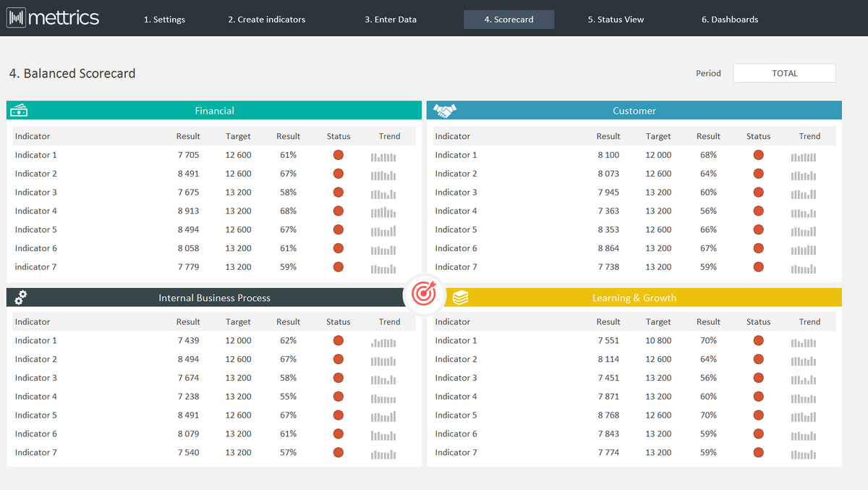Viewport: 868px width, 490px height.
Task: Open trend chart for Internal Business Process Indicator 3
Action: click(x=383, y=379)
